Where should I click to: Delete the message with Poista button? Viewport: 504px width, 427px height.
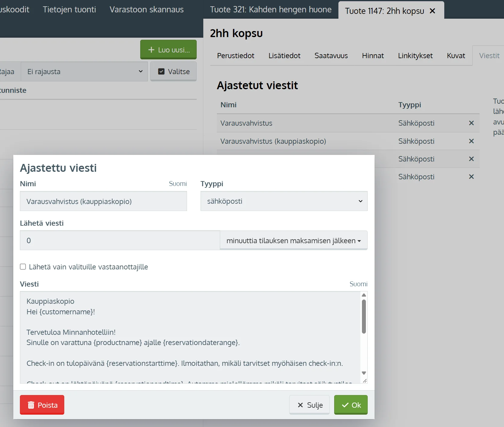pos(42,405)
